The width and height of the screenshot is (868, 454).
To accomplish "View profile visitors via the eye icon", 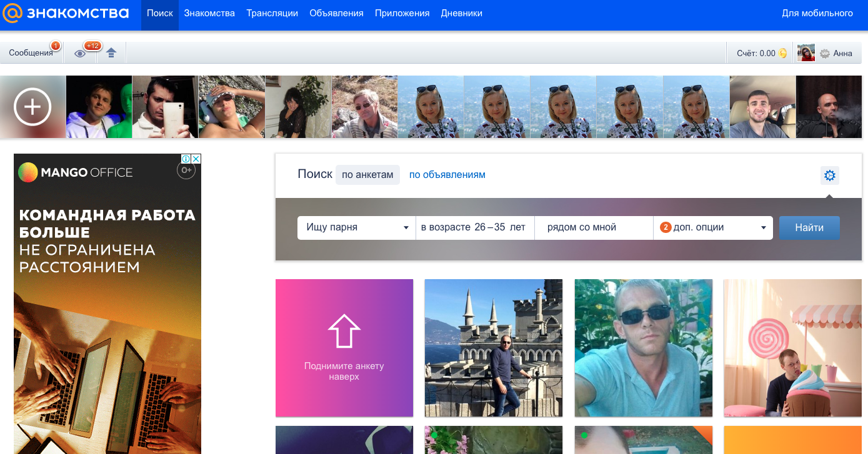I will [x=80, y=54].
